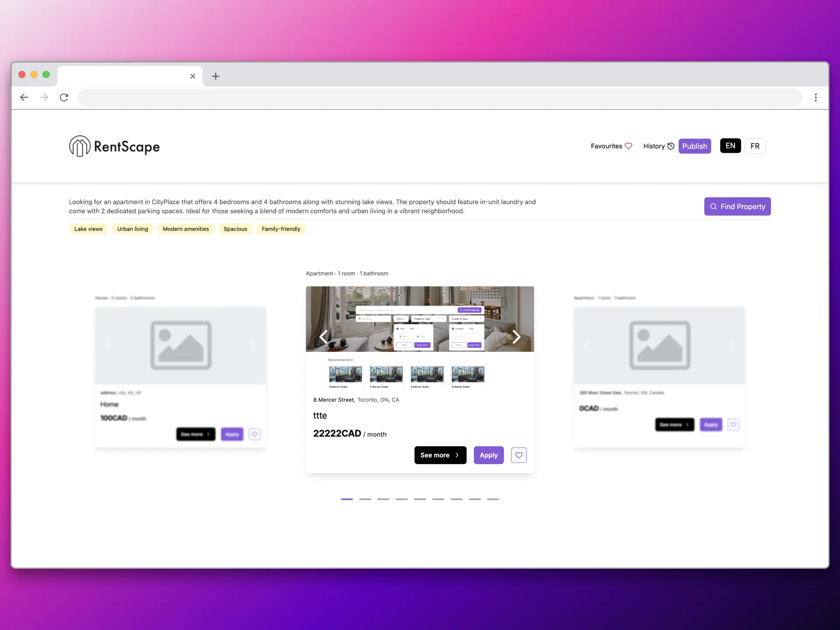Image resolution: width=840 pixels, height=630 pixels.
Task: Click the previous arrow on the middle carousel
Action: click(324, 337)
